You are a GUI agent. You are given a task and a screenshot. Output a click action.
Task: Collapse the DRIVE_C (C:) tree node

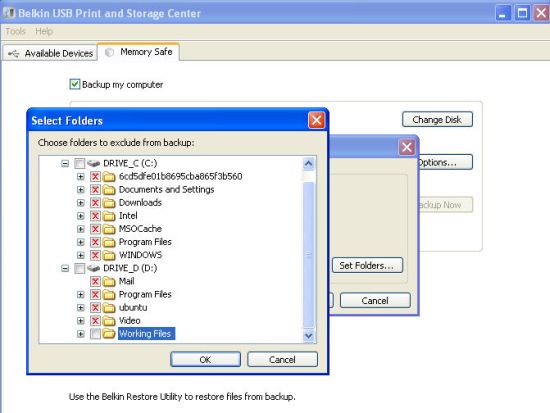pos(65,164)
